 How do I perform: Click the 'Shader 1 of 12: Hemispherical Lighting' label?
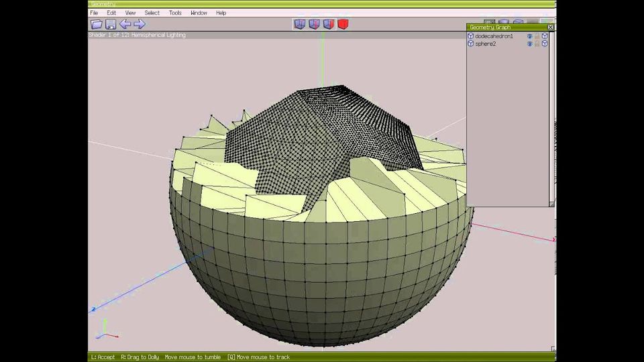tap(137, 35)
